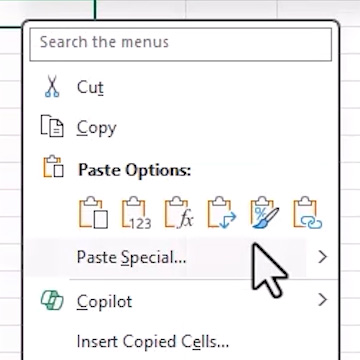Image resolution: width=360 pixels, height=360 pixels.
Task: Choose Insert Copied Cells...
Action: click(x=153, y=342)
